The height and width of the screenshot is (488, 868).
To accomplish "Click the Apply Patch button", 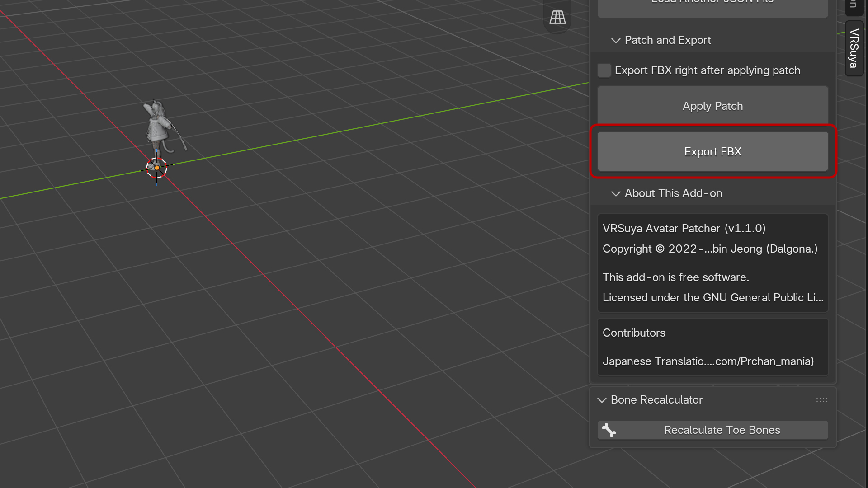I will (713, 106).
